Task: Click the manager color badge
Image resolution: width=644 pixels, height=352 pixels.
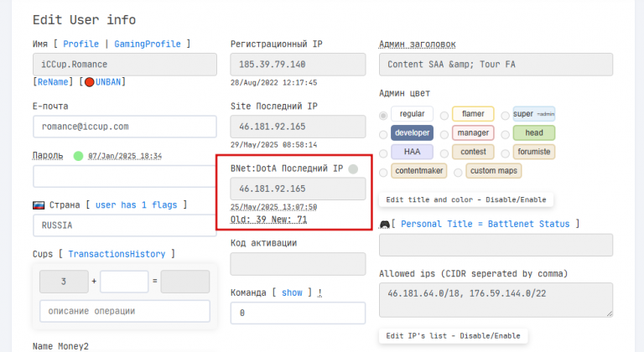Action: coord(473,132)
